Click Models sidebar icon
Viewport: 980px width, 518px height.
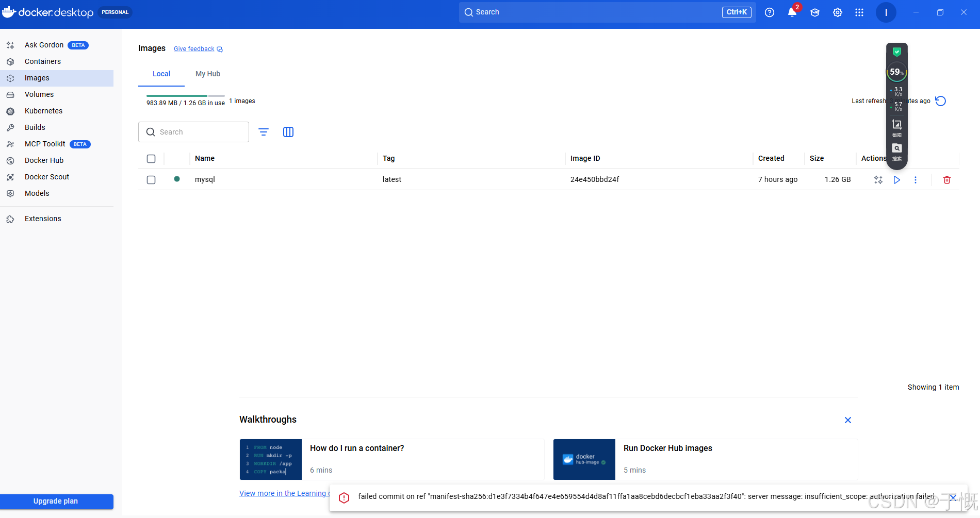click(10, 194)
